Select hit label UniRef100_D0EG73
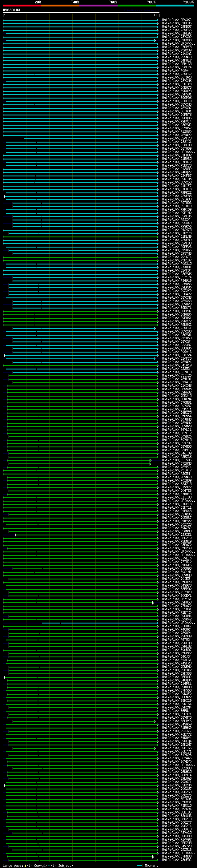The height and width of the screenshot is (868, 197). coord(177,88)
